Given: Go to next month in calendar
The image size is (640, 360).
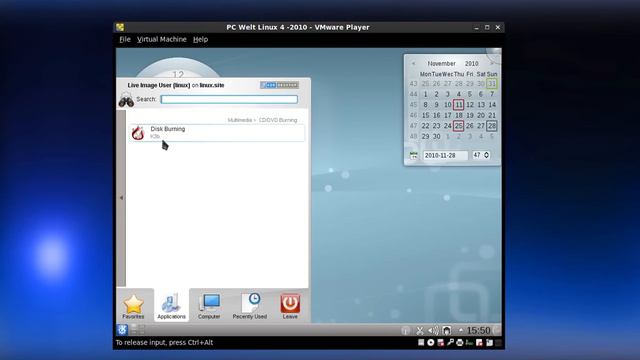Looking at the screenshot, I should click(x=492, y=64).
